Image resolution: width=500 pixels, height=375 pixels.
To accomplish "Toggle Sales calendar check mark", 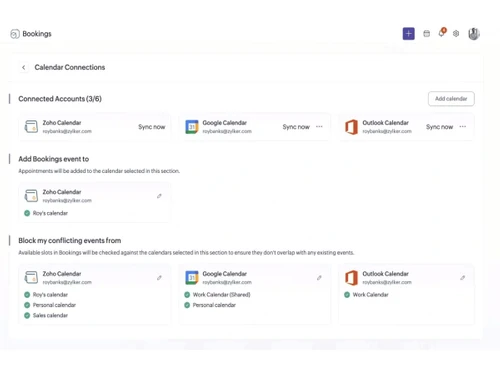I will 27,315.
